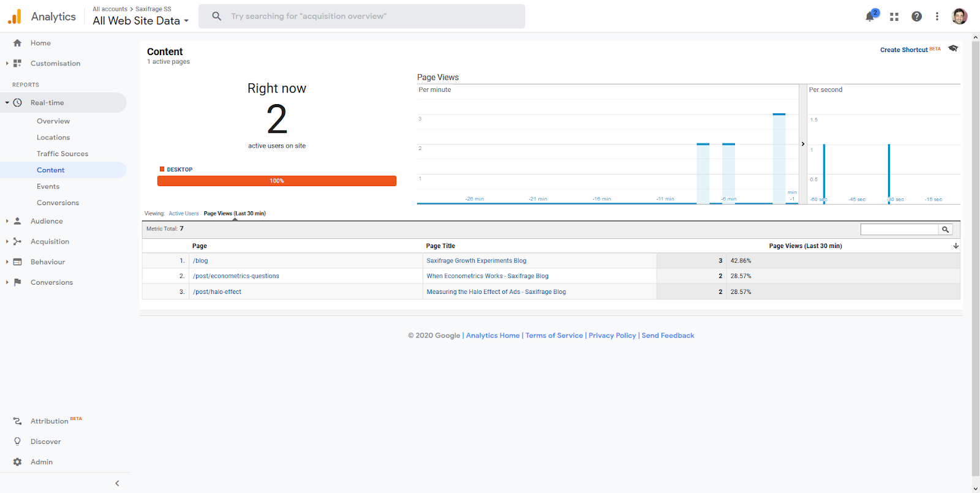The height and width of the screenshot is (493, 980).
Task: Click the sort arrow on Page Views column
Action: [956, 246]
